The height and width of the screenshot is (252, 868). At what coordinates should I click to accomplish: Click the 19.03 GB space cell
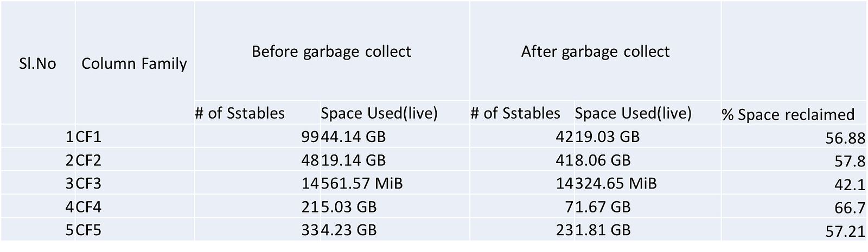coord(607,137)
